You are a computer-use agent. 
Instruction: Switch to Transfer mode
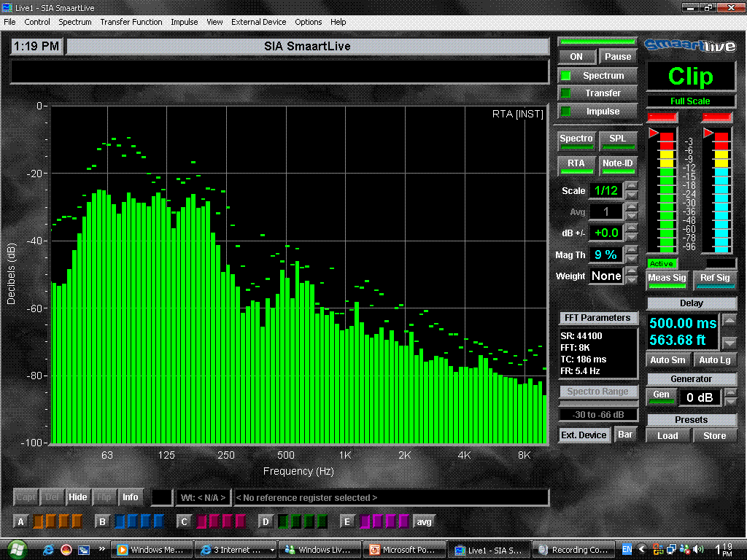pyautogui.click(x=597, y=93)
